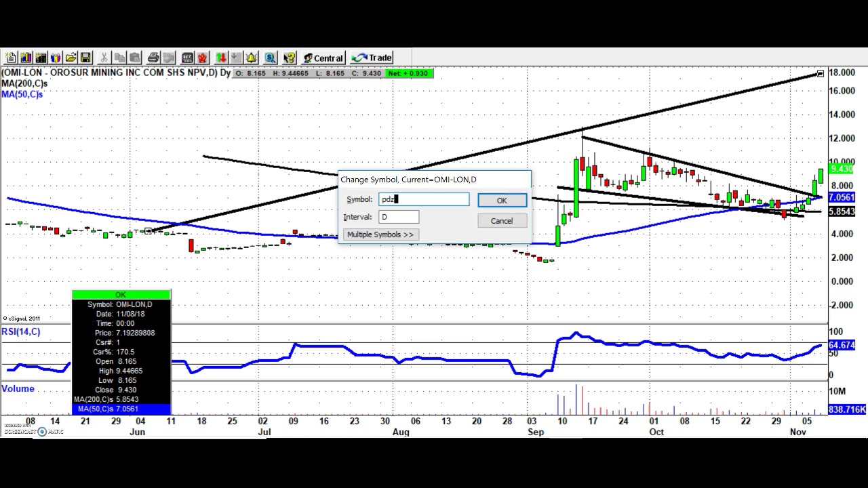Open the Central toolbar button

(323, 58)
